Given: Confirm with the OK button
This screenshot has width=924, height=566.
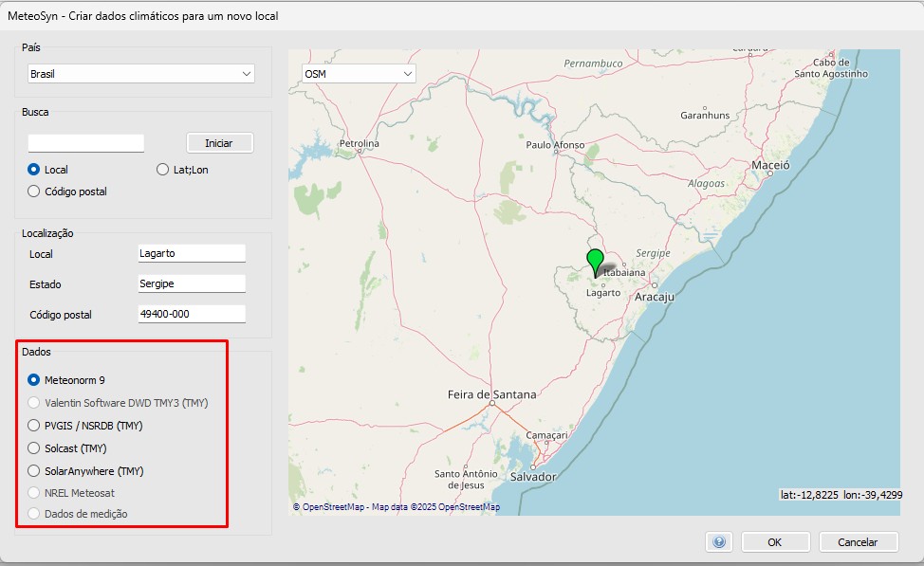Looking at the screenshot, I should pyautogui.click(x=775, y=542).
